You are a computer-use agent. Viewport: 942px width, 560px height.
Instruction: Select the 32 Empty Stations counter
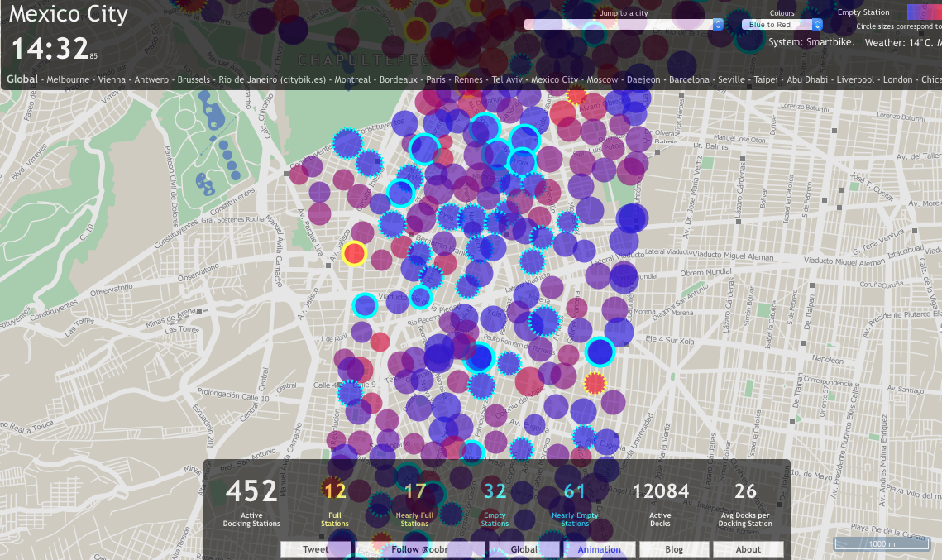(x=495, y=503)
